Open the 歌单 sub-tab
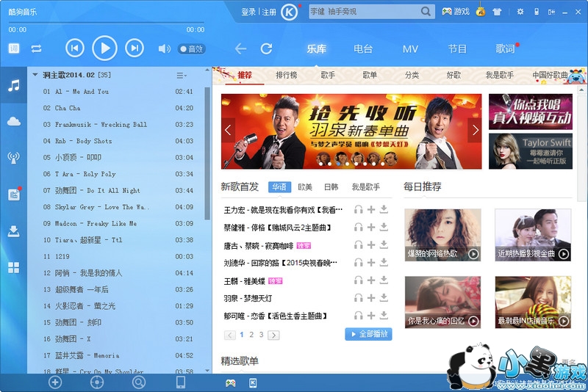588x392 pixels. [x=370, y=76]
